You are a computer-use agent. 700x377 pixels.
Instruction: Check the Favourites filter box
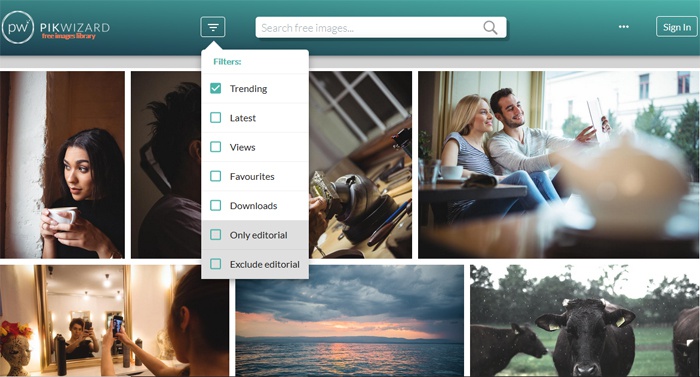pos(216,176)
